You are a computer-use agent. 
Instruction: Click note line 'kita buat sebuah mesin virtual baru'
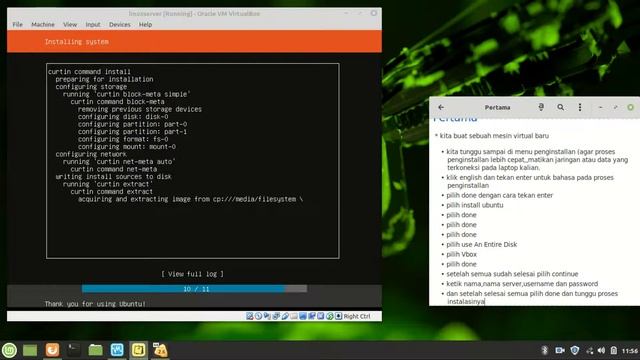pos(494,136)
